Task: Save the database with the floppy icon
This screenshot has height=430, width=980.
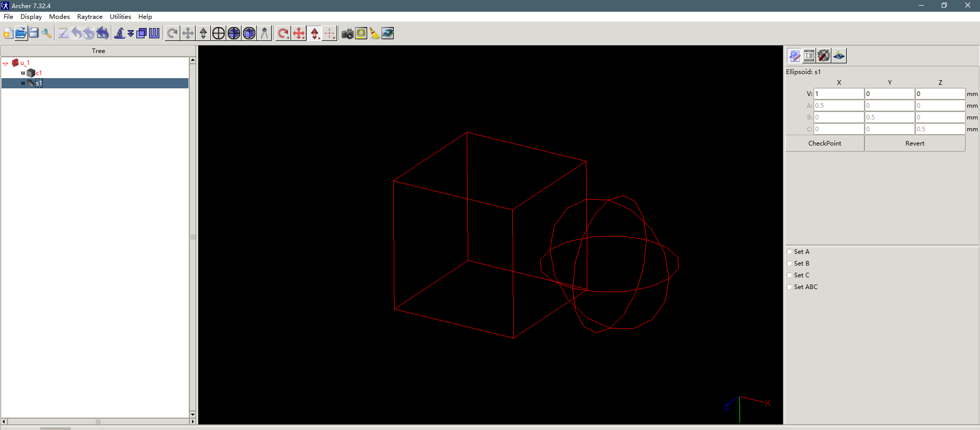Action: point(34,34)
